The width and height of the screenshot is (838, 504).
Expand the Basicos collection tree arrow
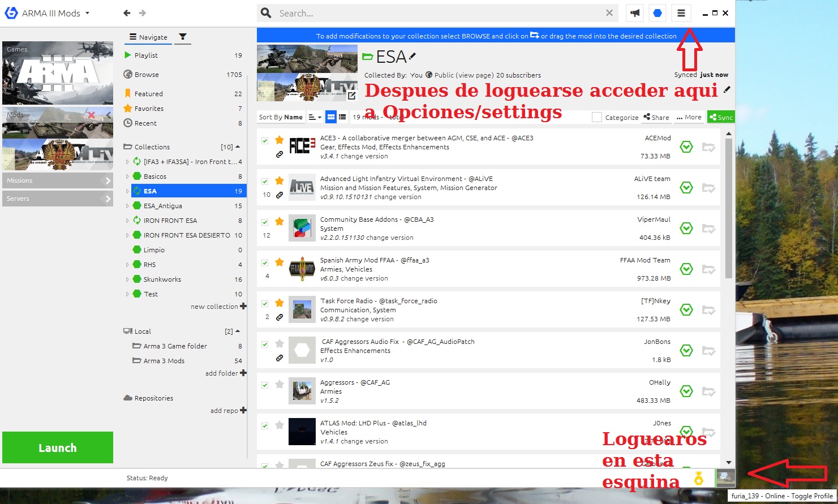127,176
